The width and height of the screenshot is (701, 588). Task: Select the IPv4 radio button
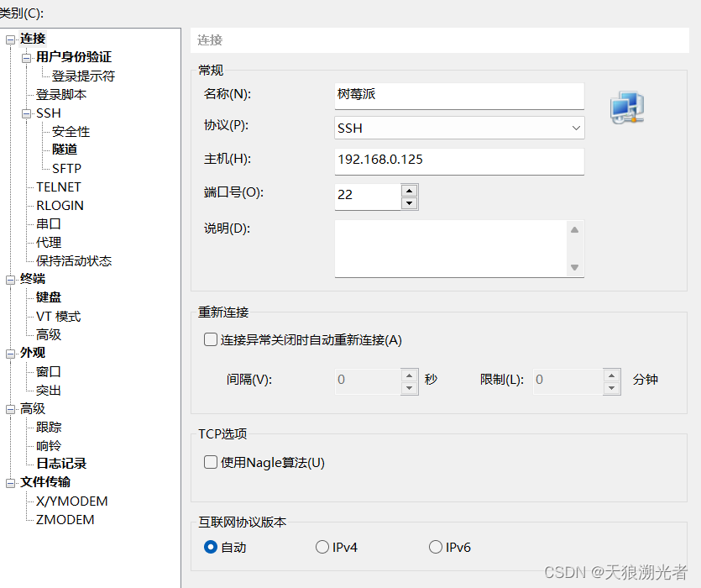(322, 547)
